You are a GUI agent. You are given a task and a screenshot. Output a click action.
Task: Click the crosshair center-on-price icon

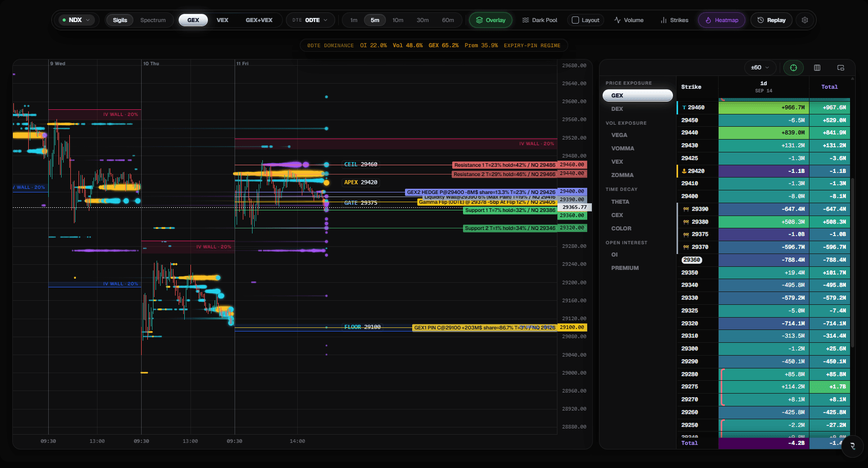(x=794, y=68)
